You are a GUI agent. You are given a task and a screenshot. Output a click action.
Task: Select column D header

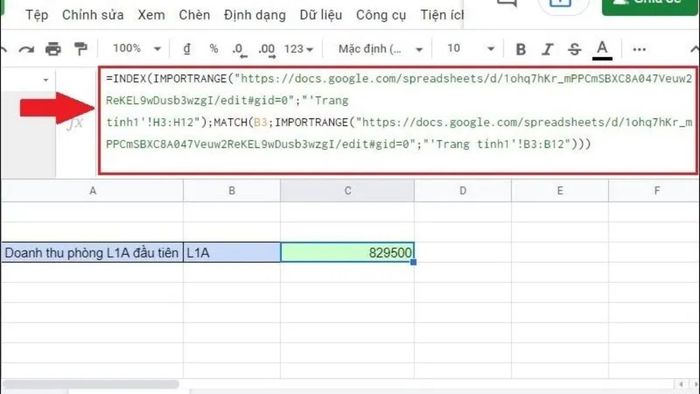462,191
